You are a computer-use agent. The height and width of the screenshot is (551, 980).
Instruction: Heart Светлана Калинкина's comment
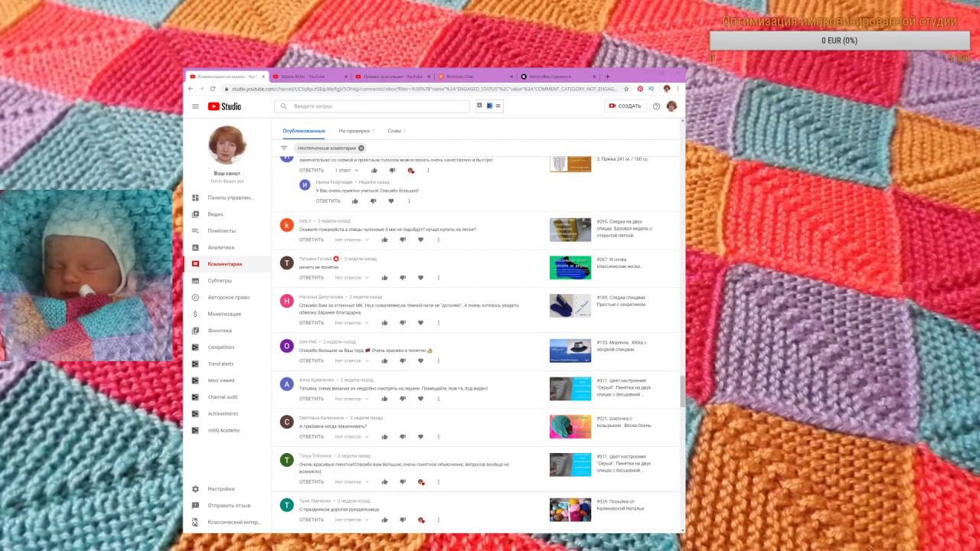(420, 437)
